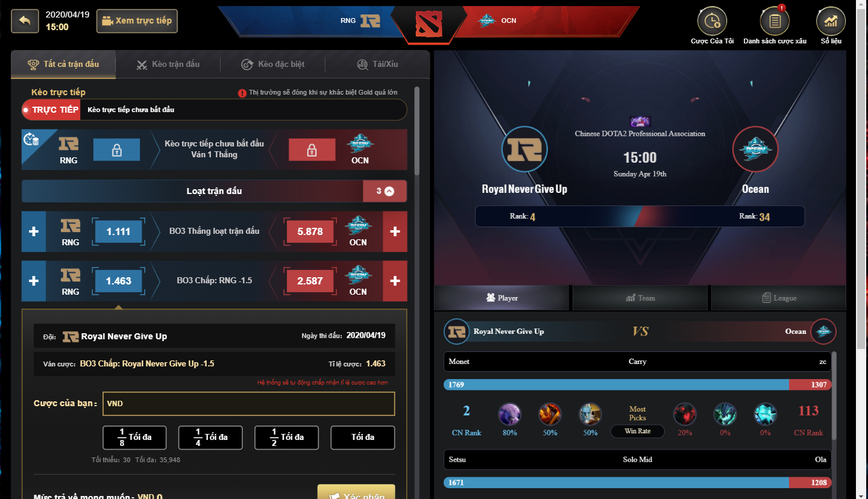The width and height of the screenshot is (868, 499).
Task: Open Danh sách cược xâu icon
Action: [775, 21]
